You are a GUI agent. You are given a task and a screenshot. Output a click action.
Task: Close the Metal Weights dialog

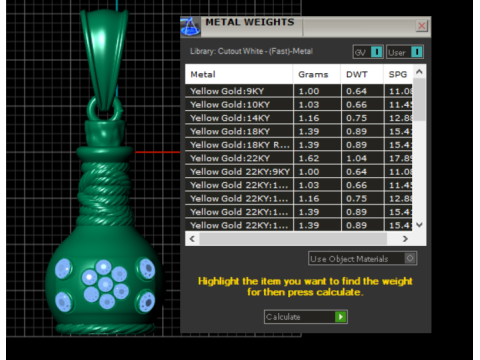coord(422,26)
